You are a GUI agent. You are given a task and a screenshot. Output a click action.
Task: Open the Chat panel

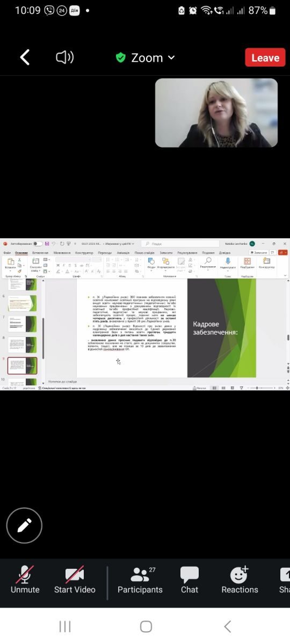click(190, 580)
